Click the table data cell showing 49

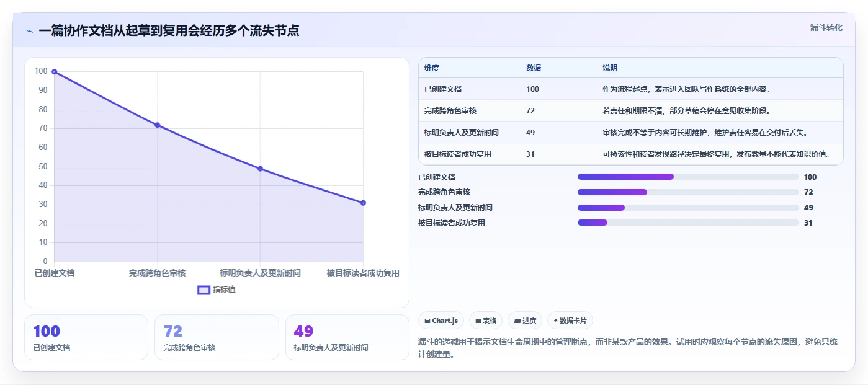[530, 133]
